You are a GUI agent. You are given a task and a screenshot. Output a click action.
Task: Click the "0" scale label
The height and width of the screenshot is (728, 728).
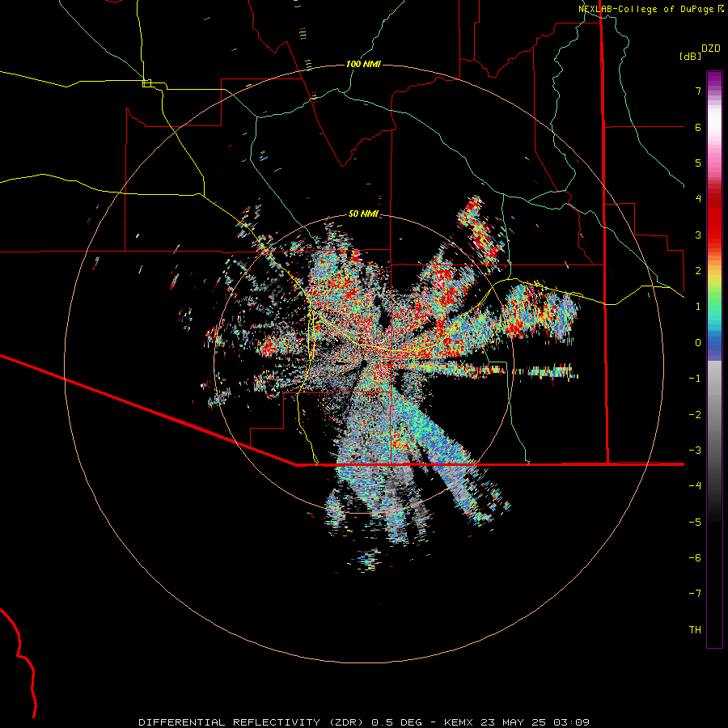[698, 343]
